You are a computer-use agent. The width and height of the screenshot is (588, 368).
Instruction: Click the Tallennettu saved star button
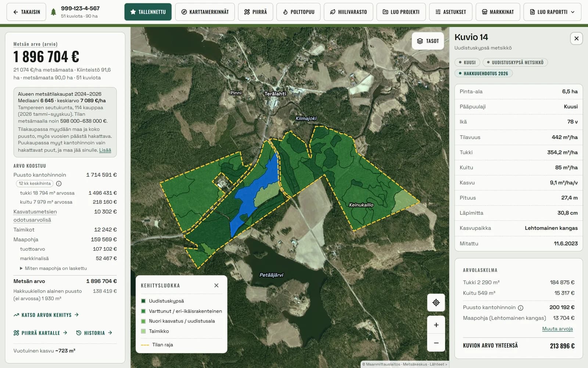148,12
